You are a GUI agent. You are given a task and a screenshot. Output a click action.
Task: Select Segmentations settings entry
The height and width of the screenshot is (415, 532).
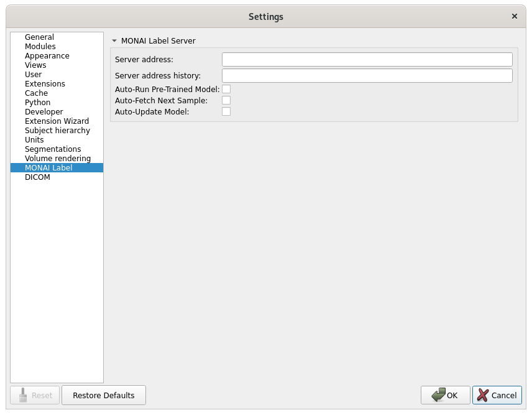point(57,149)
